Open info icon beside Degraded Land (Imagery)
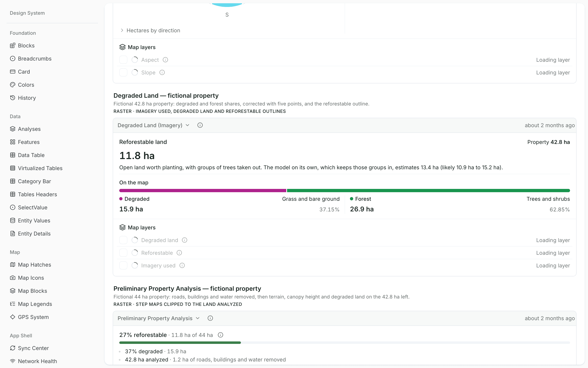The image size is (588, 368). [200, 125]
